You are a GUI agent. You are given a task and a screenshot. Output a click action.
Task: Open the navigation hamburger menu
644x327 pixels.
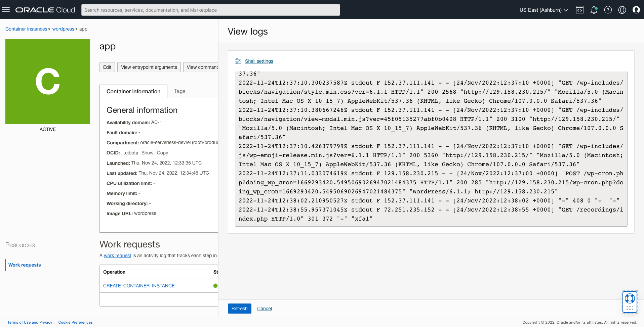6,9
